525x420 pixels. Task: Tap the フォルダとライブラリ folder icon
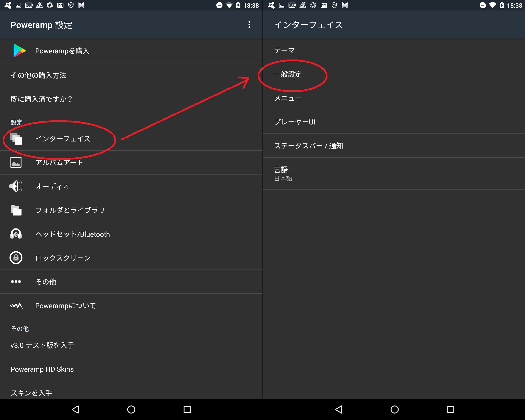(16, 210)
